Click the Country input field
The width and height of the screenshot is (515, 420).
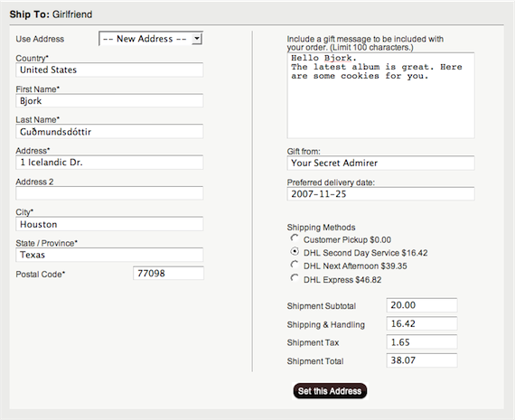pyautogui.click(x=109, y=70)
